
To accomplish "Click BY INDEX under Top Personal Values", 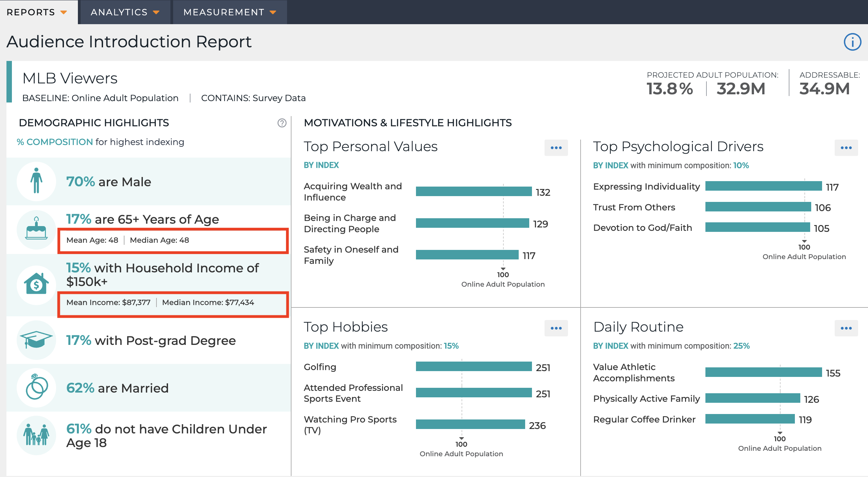I will (321, 165).
